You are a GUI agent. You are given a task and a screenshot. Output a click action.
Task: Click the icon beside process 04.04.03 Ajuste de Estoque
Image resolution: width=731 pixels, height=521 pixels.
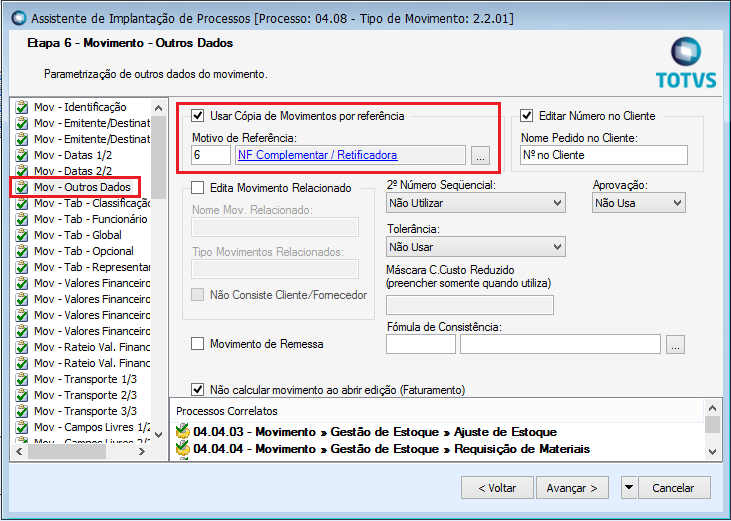182,432
